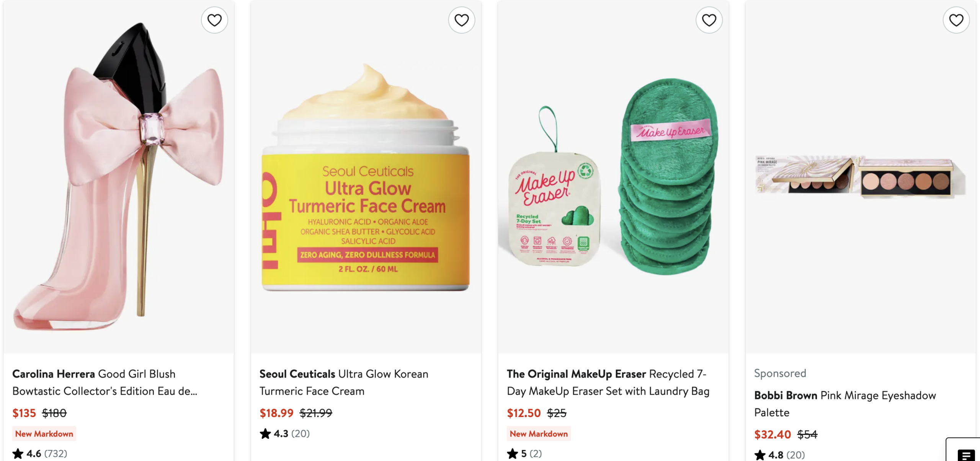View pink high-heel perfume bottle image

pos(119,176)
